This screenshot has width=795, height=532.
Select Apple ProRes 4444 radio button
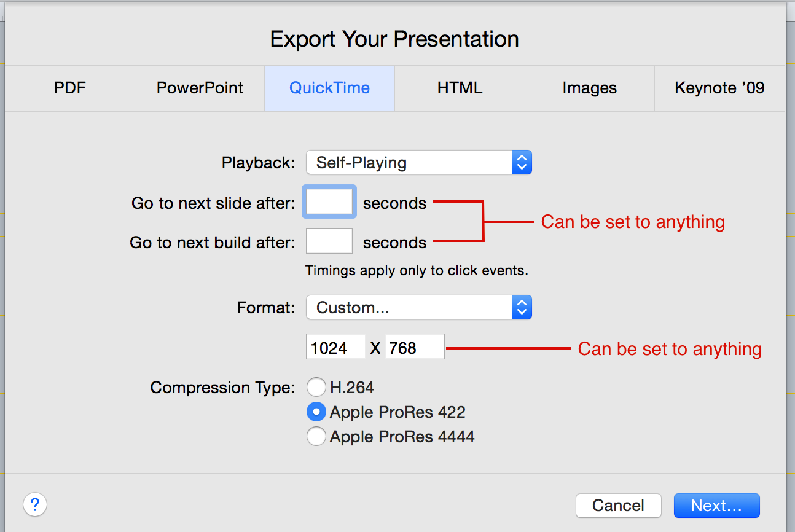(316, 437)
